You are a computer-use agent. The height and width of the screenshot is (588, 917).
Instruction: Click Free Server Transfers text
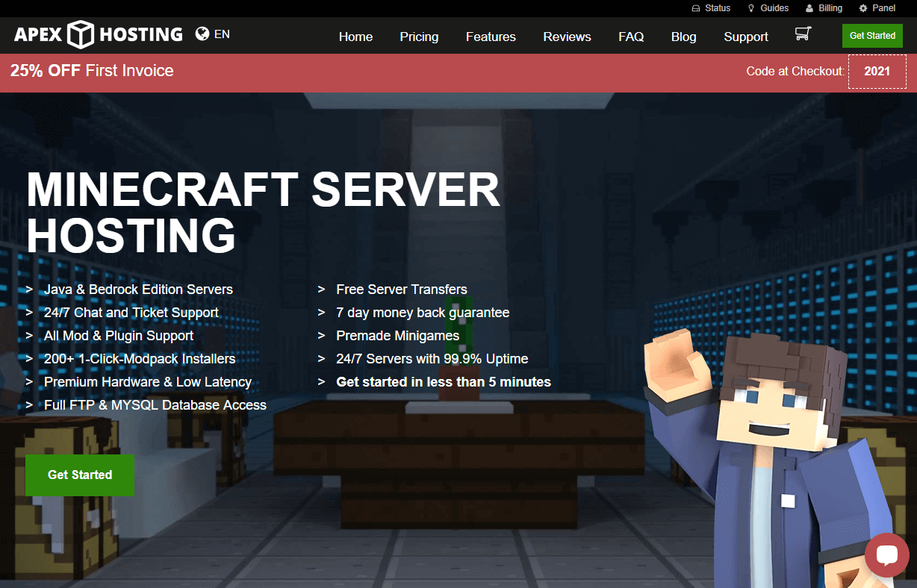coord(402,290)
